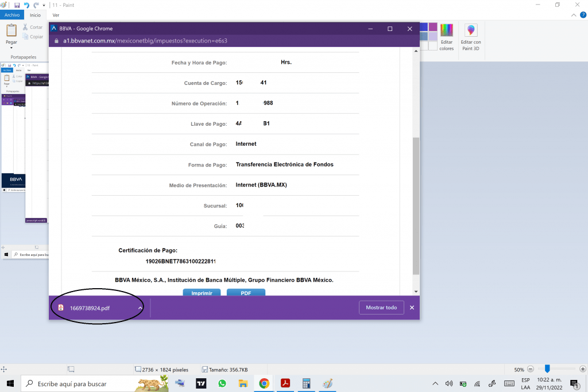The width and height of the screenshot is (588, 392).
Task: Click the Paint icon in the taskbar
Action: (327, 383)
